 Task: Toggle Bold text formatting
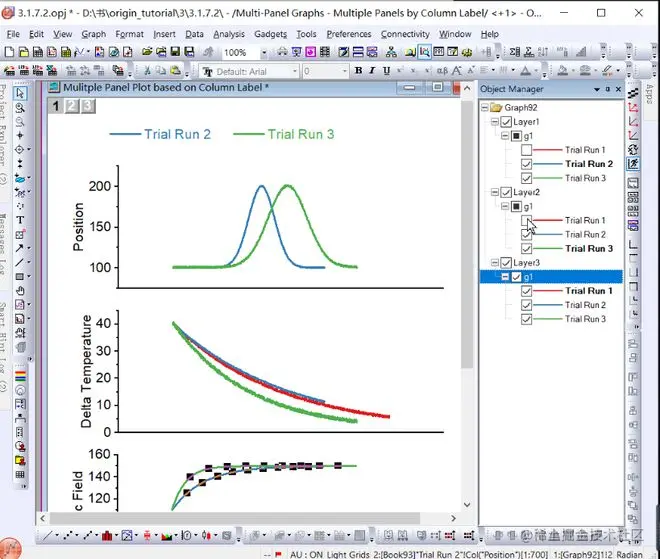359,71
